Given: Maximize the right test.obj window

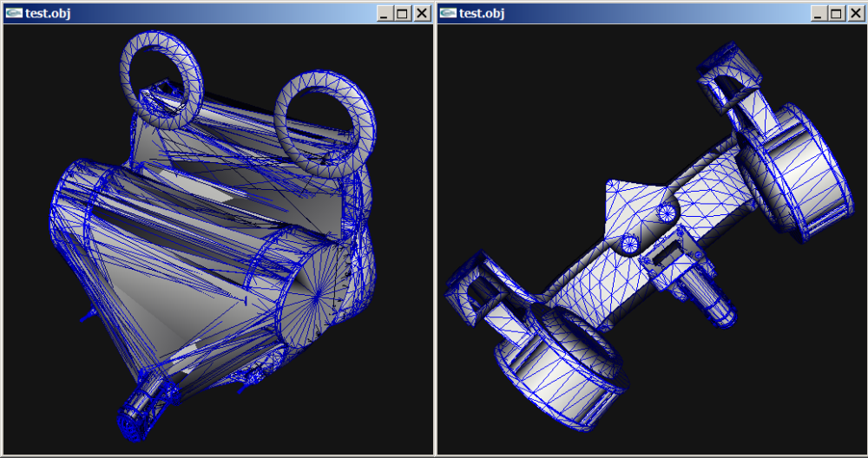Looking at the screenshot, I should click(837, 13).
